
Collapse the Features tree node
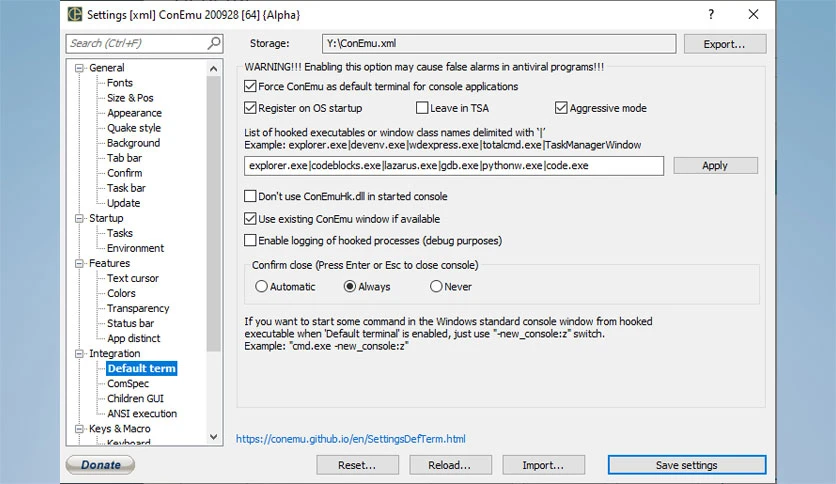coord(79,263)
